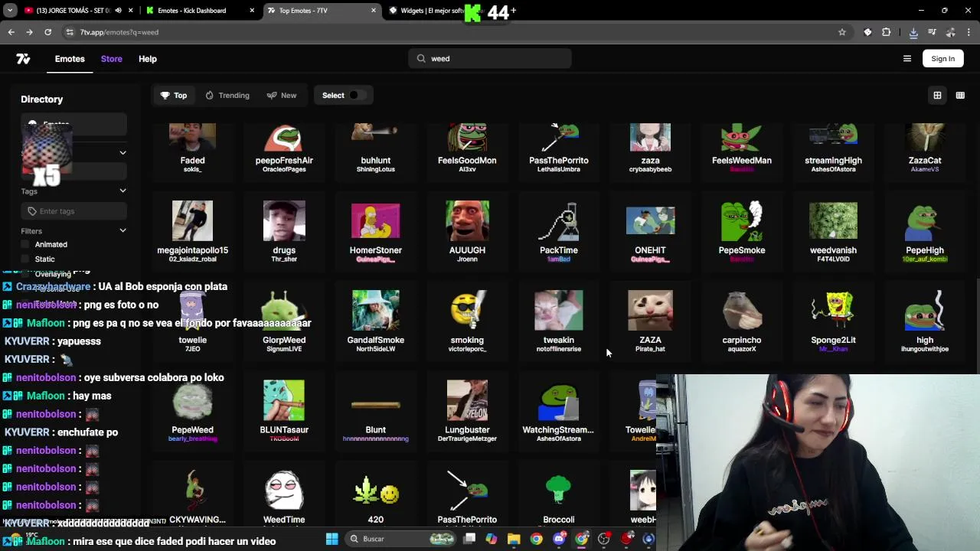Click the Directory heading in the sidebar

(42, 99)
